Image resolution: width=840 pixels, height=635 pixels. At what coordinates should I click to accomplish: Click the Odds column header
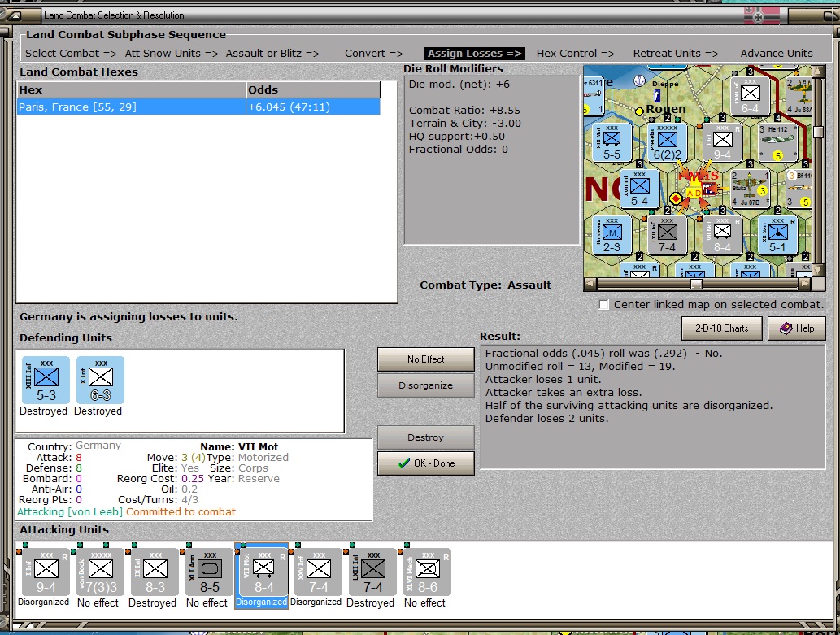pos(313,90)
